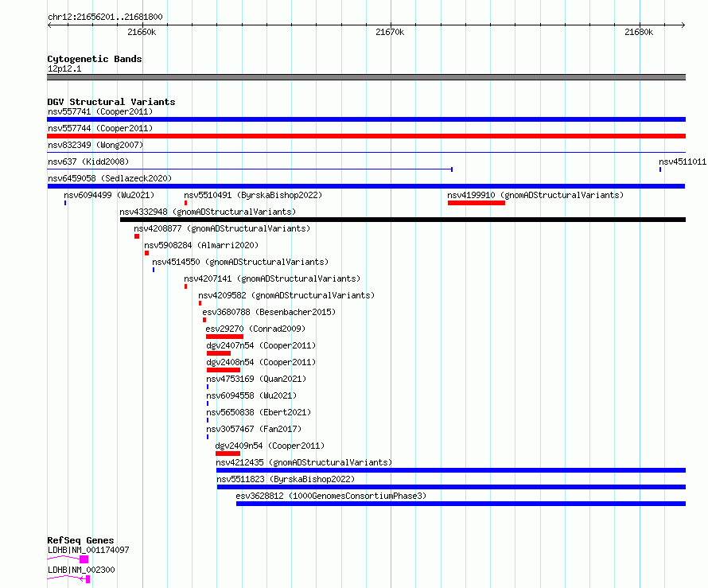Click the nsv4209582 gnomAD variant label
The height and width of the screenshot is (588, 708).
click(x=286, y=295)
